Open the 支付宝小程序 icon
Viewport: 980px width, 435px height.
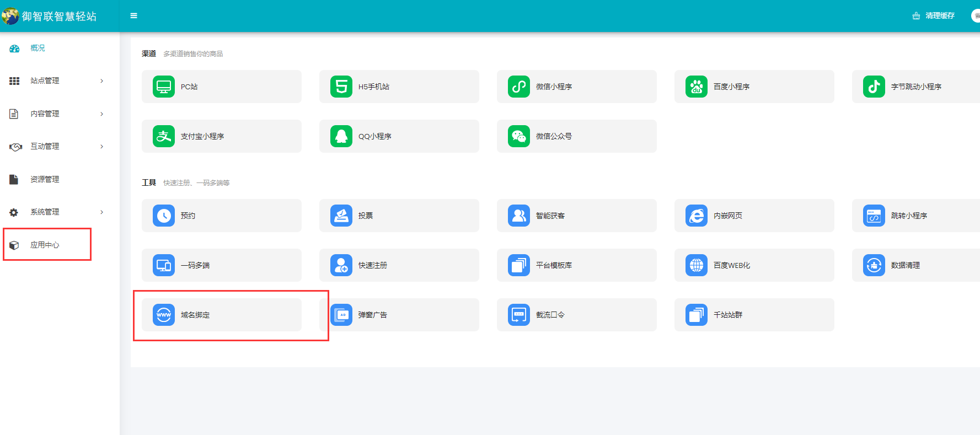pos(164,136)
